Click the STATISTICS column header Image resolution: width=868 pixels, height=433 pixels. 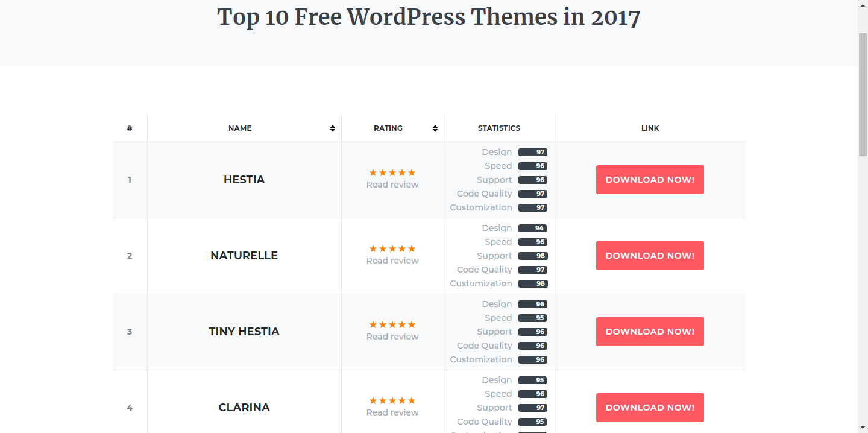click(498, 128)
